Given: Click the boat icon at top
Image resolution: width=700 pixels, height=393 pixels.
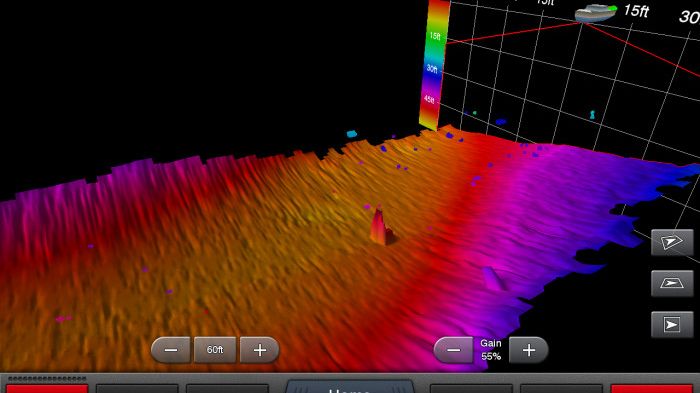Looking at the screenshot, I should [x=596, y=13].
